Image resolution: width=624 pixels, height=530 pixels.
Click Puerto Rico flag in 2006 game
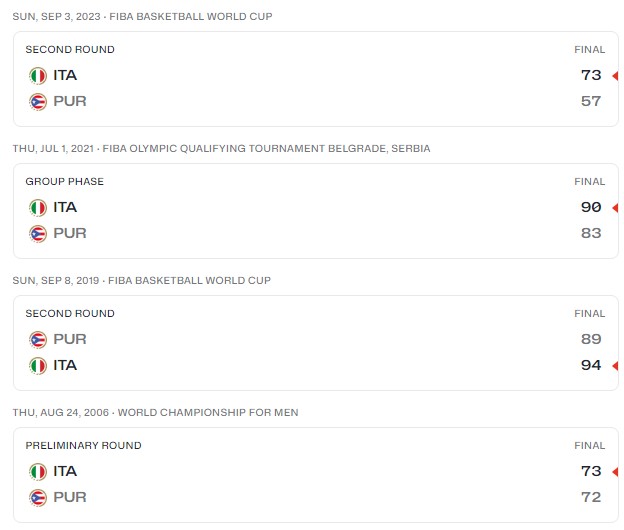point(38,497)
